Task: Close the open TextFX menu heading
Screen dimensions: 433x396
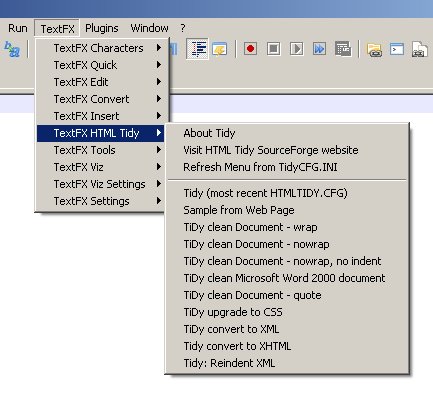Action: [x=57, y=28]
